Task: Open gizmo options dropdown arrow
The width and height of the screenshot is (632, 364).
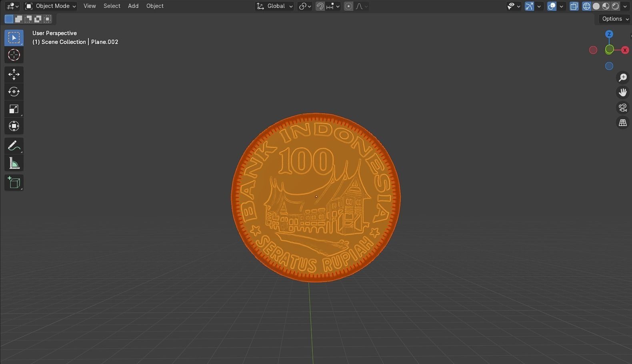Action: point(539,6)
